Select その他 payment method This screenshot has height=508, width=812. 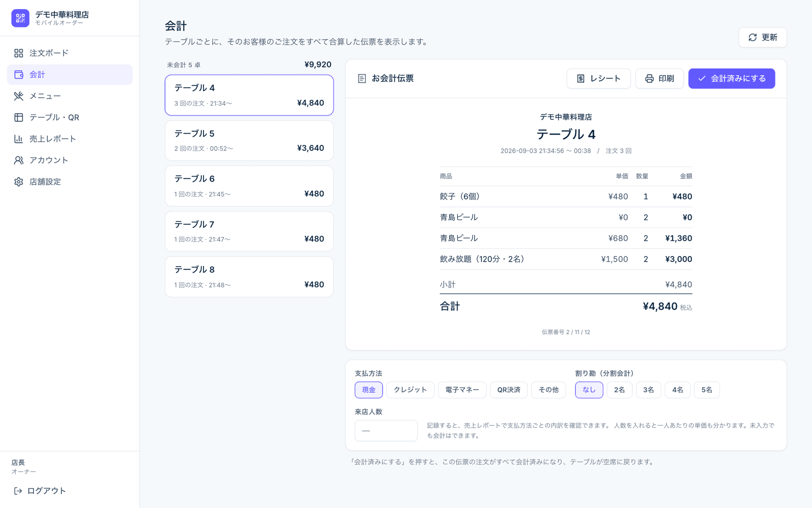pyautogui.click(x=548, y=390)
